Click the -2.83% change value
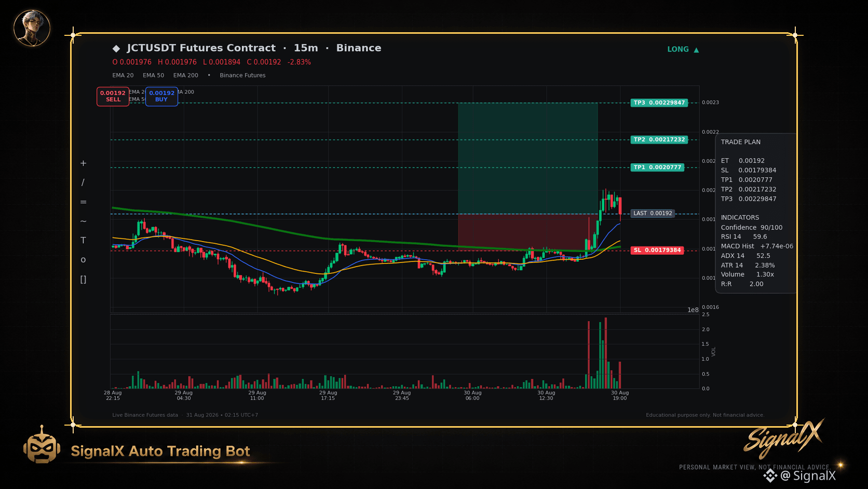Image resolution: width=868 pixels, height=489 pixels. click(300, 62)
